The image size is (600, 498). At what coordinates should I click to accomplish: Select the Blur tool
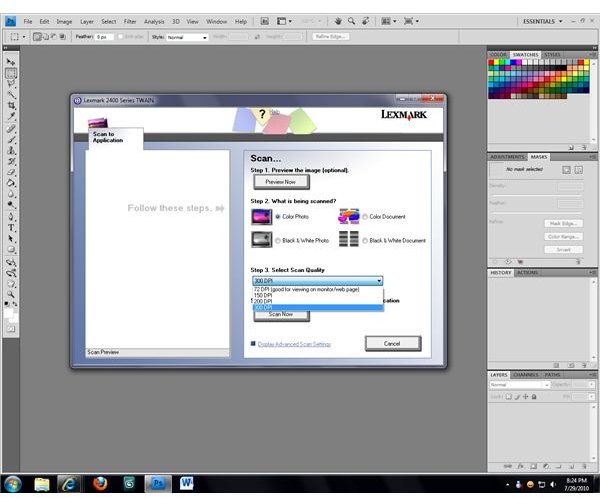point(11,194)
